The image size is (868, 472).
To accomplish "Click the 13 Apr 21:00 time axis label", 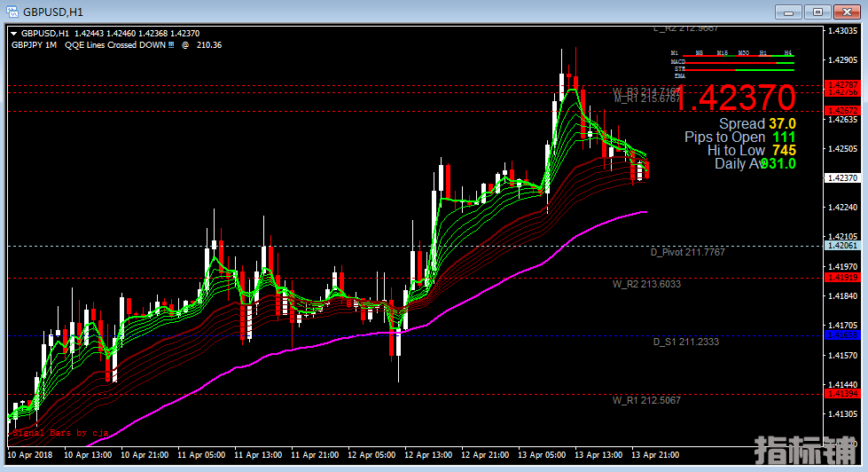I will click(655, 455).
